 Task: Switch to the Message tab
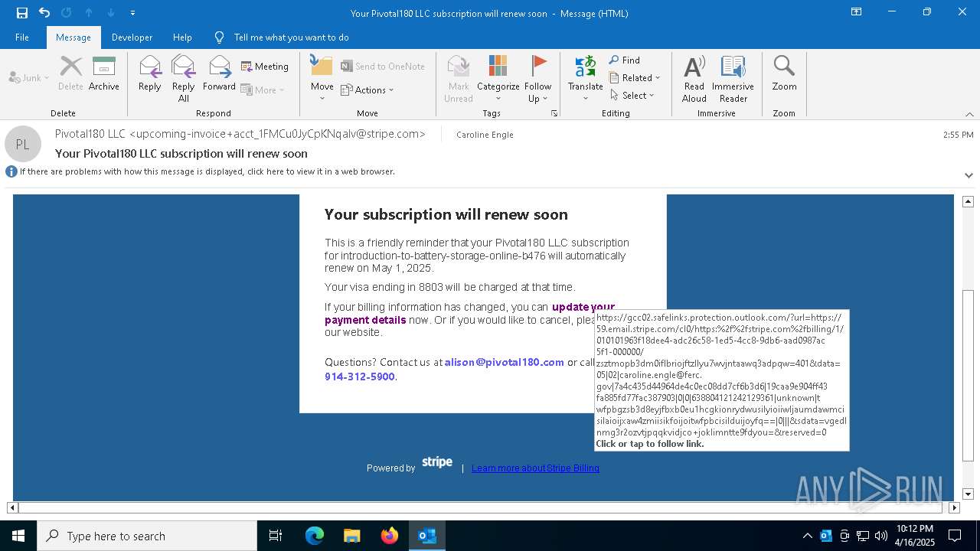click(73, 37)
